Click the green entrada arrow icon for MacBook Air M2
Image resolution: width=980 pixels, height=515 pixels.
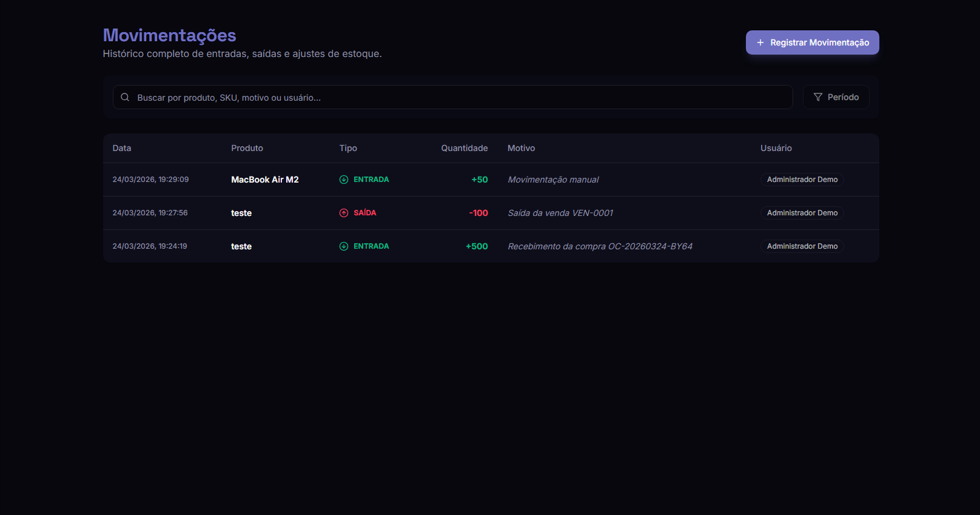[344, 180]
